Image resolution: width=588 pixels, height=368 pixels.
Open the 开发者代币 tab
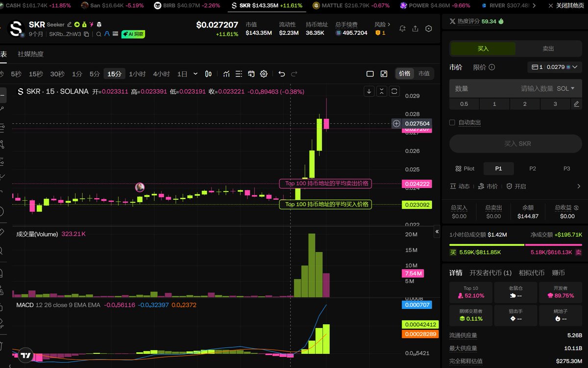click(490, 273)
